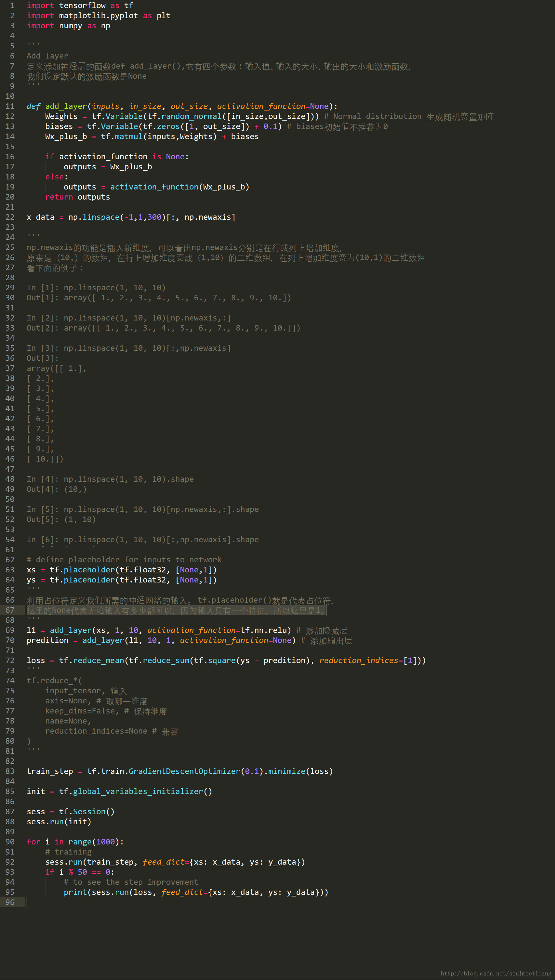Click "input_tensor," on line 75
The width and height of the screenshot is (555, 980).
tap(75, 691)
